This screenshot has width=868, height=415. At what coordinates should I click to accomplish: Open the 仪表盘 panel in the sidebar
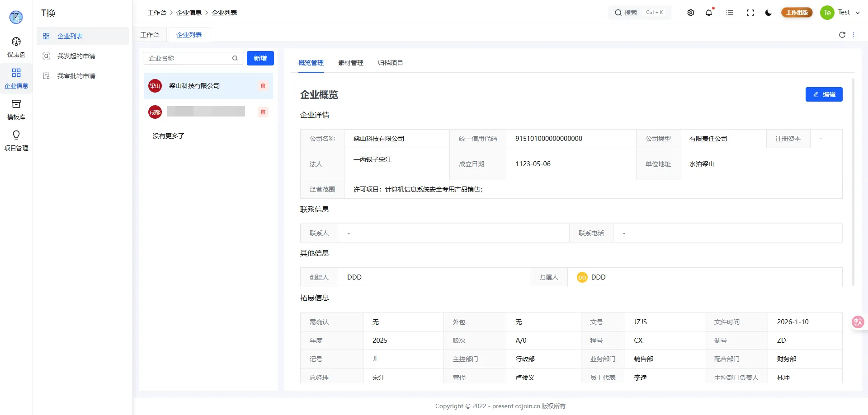coord(16,47)
